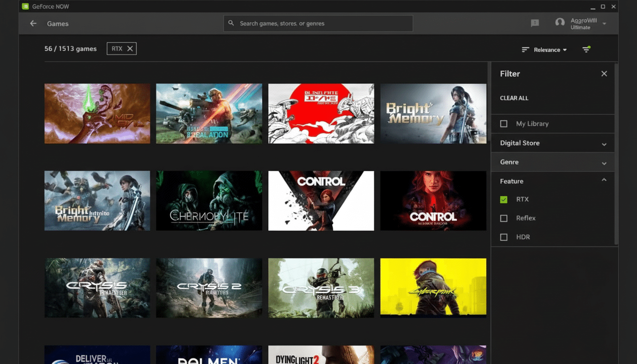637x364 pixels.
Task: Check the HDR feature filter
Action: 503,237
